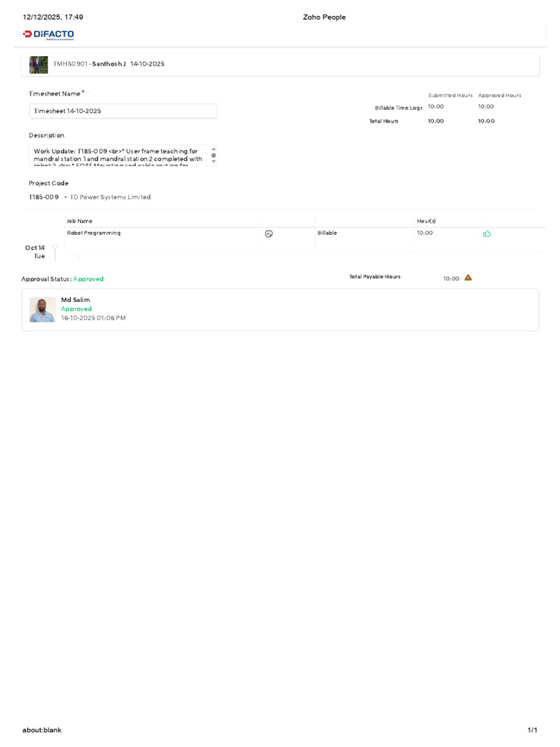Click the approval timestamp 16-10-2025 01:06 PM
This screenshot has width=560, height=747.
coord(93,318)
